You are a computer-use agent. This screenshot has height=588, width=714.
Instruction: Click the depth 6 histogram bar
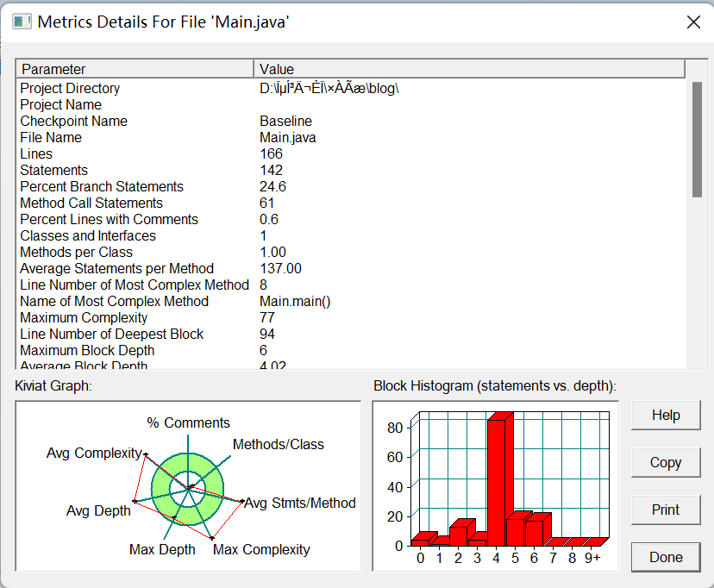[x=537, y=530]
